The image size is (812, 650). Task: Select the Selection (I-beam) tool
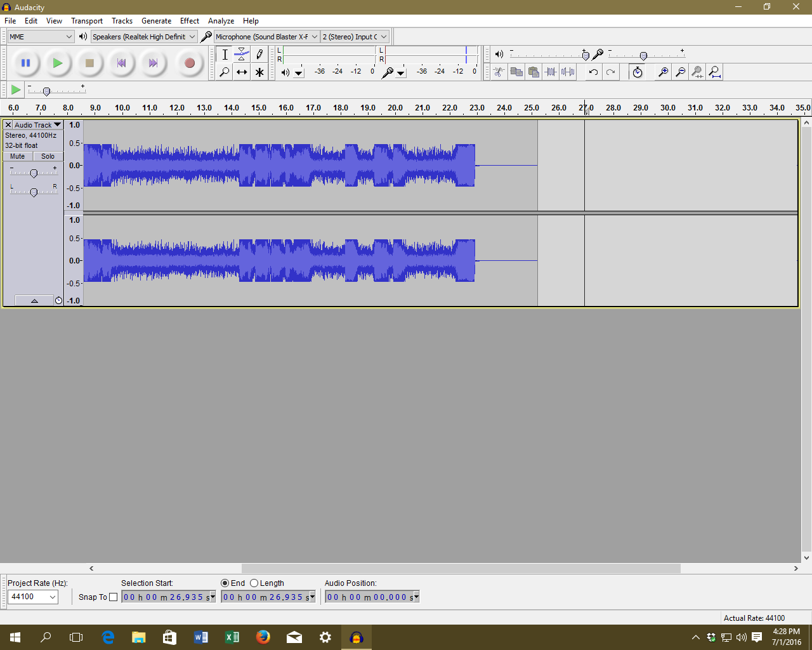pyautogui.click(x=225, y=55)
